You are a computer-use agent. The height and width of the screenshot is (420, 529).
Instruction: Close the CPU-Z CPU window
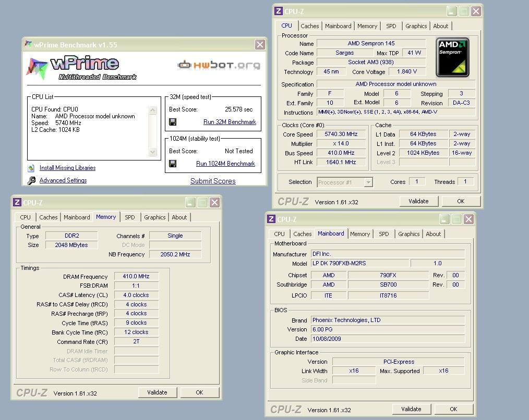pyautogui.click(x=476, y=11)
